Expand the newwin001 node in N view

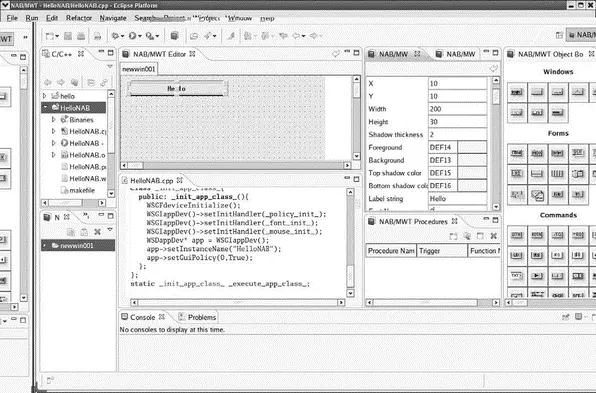pyautogui.click(x=44, y=246)
